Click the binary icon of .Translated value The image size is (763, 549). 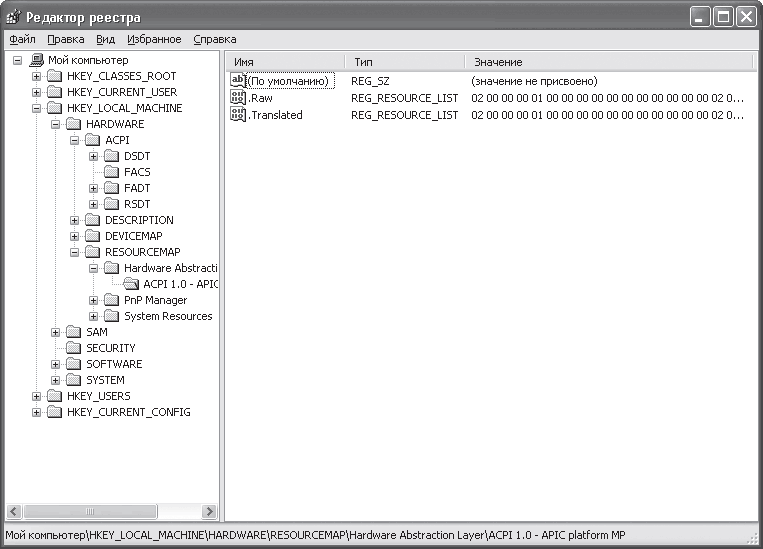tap(238, 115)
